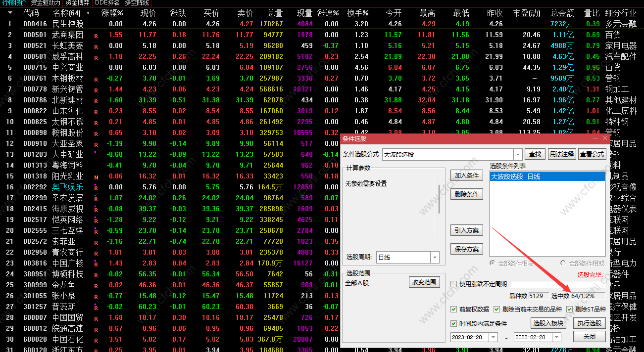Open the 选股周期 period dropdown
644x352 pixels.
tap(435, 257)
